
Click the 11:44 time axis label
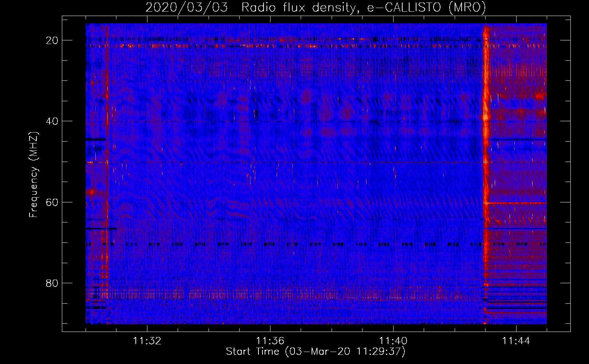[x=516, y=341]
